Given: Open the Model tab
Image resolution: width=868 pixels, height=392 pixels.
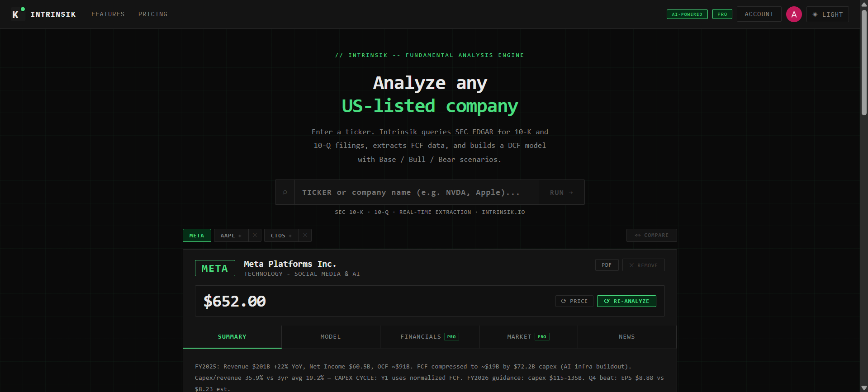Looking at the screenshot, I should tap(331, 337).
